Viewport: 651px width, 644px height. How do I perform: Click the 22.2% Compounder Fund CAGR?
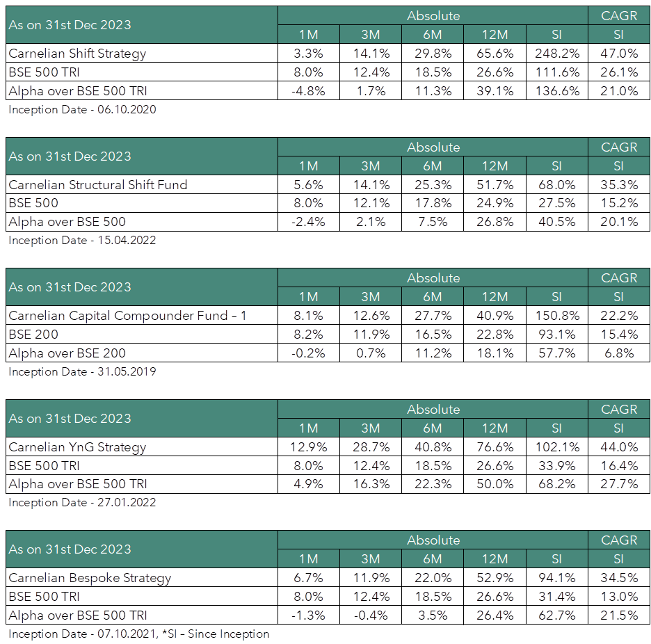pos(619,316)
